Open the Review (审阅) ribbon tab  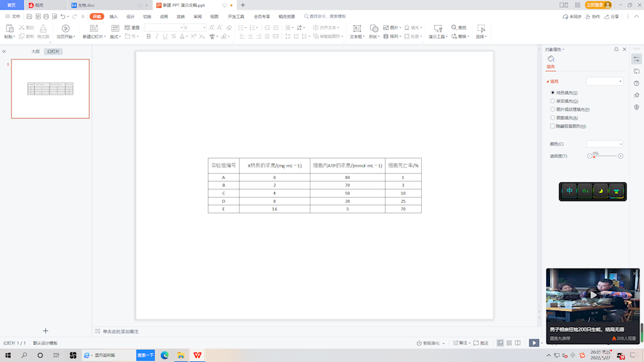tap(198, 17)
